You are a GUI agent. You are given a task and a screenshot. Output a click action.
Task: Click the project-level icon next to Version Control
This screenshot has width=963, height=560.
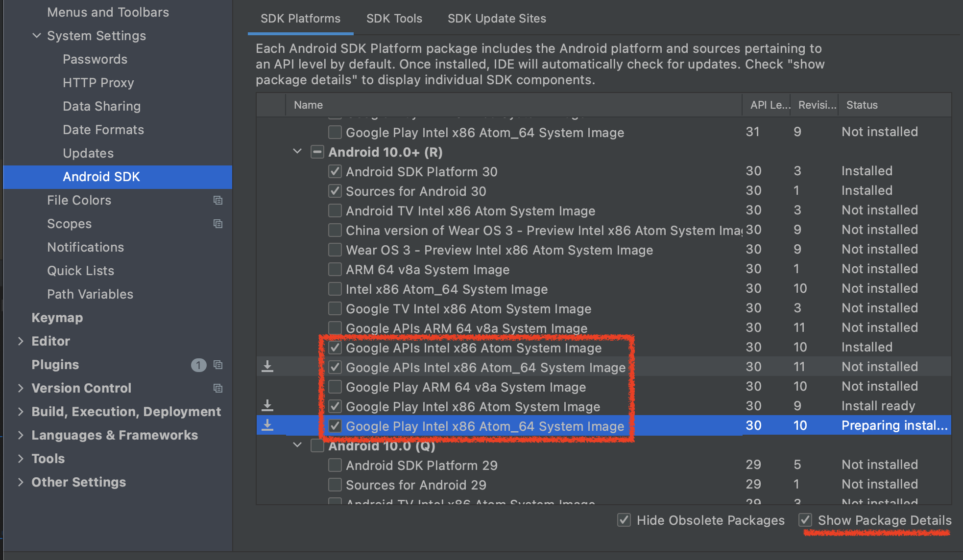click(218, 388)
